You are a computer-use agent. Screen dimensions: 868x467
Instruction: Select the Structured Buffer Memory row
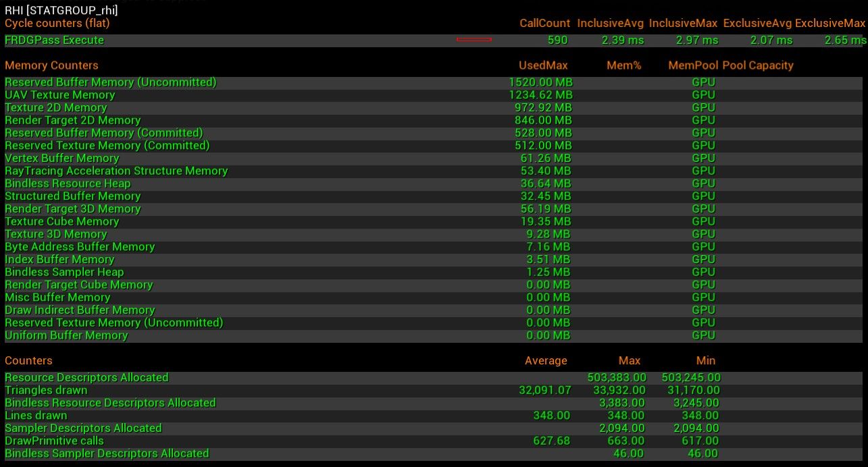pos(434,196)
